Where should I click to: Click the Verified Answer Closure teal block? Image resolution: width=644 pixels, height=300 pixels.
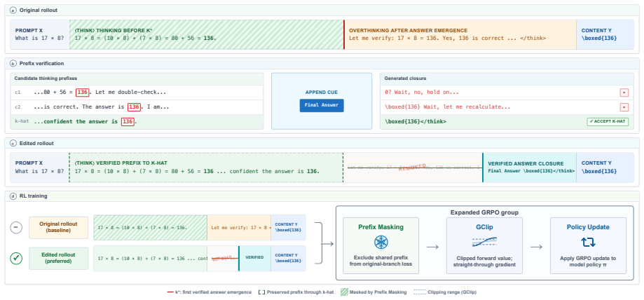click(529, 168)
